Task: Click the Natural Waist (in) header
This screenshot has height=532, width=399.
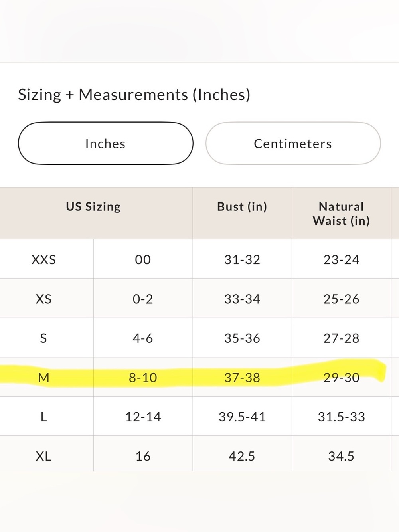Action: coord(341,214)
